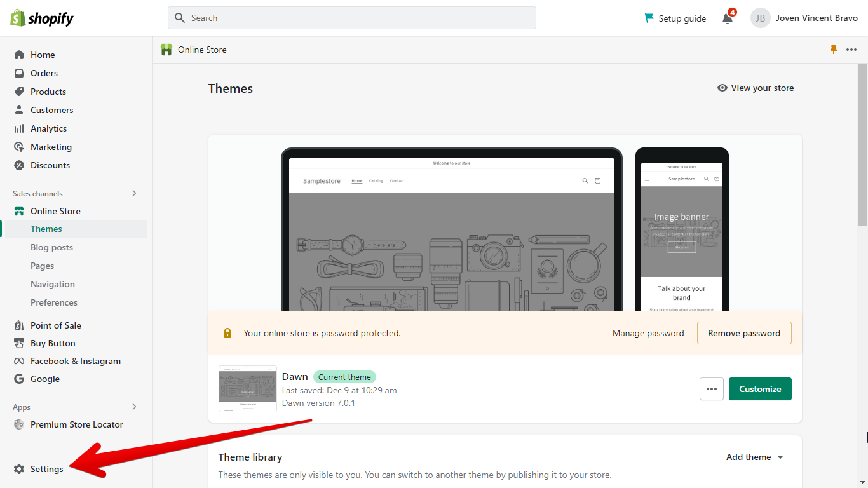Image resolution: width=868 pixels, height=488 pixels.
Task: Select the Facebook & Instagram channel
Action: point(76,361)
